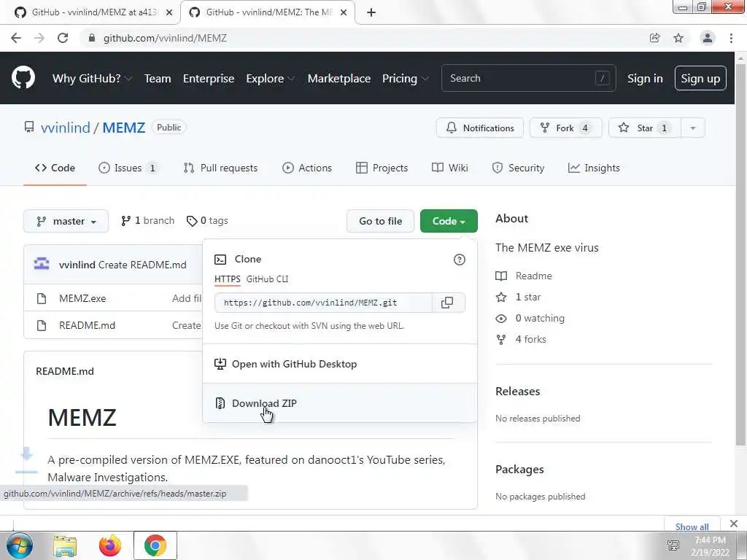Open the MEMZ.exe file
747x560 pixels.
82,298
